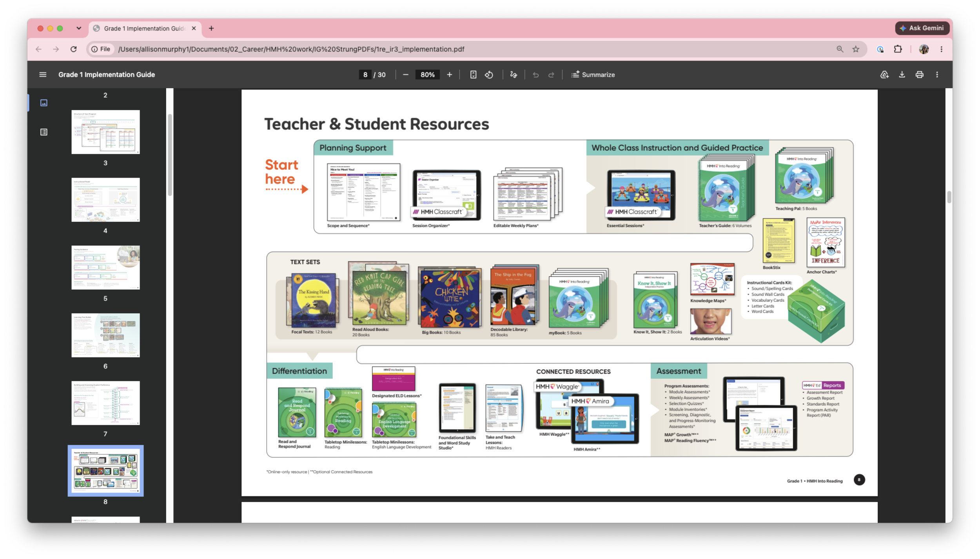Zoom out with the minus button

coord(406,75)
